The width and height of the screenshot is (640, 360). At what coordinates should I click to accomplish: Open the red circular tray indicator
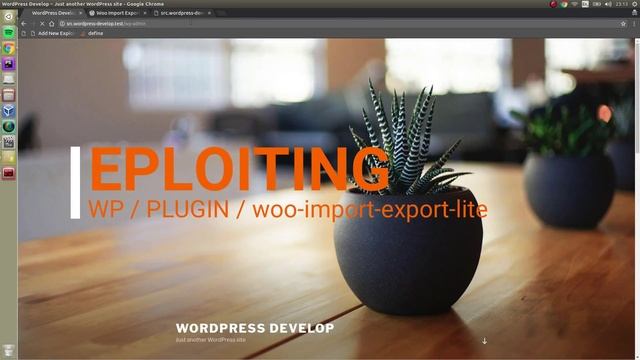point(553,4)
